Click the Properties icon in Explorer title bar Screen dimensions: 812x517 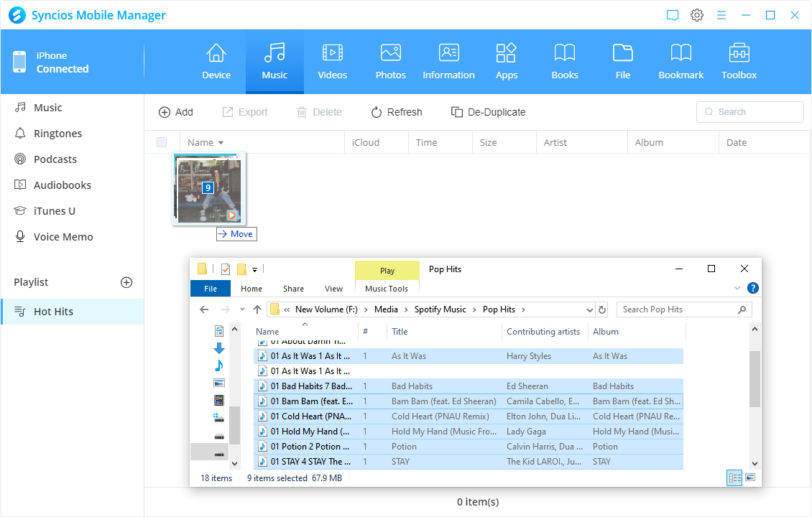(225, 269)
